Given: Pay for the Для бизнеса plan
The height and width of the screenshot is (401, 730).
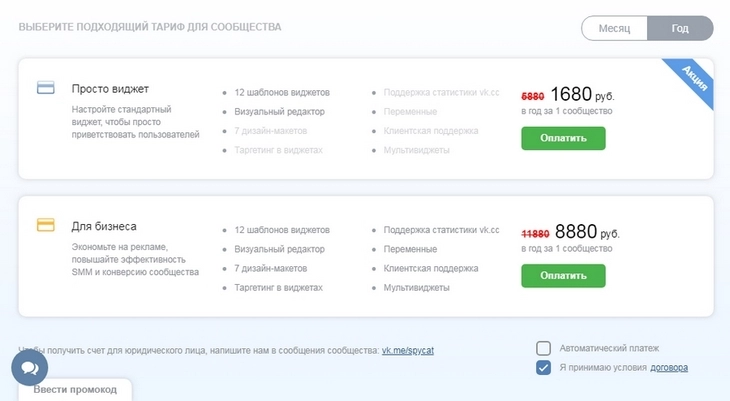Looking at the screenshot, I should coord(563,276).
